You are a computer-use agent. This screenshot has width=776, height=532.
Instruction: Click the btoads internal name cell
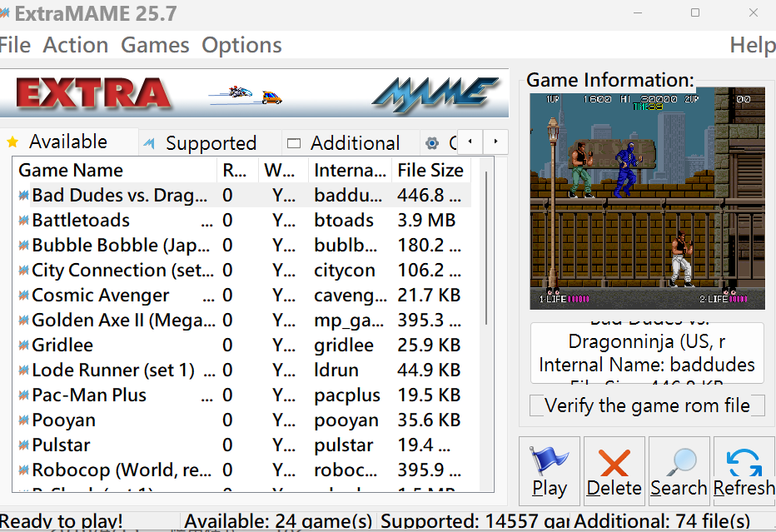pos(344,221)
